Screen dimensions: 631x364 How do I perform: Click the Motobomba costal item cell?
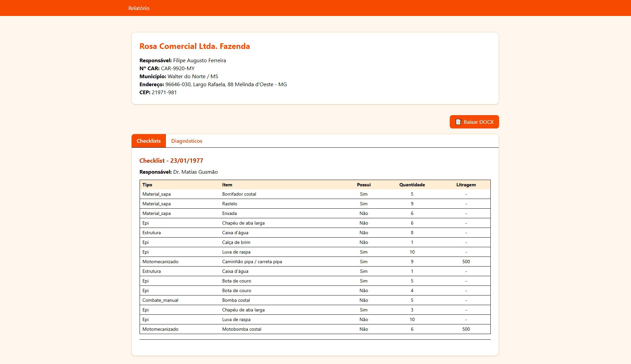pyautogui.click(x=242, y=329)
